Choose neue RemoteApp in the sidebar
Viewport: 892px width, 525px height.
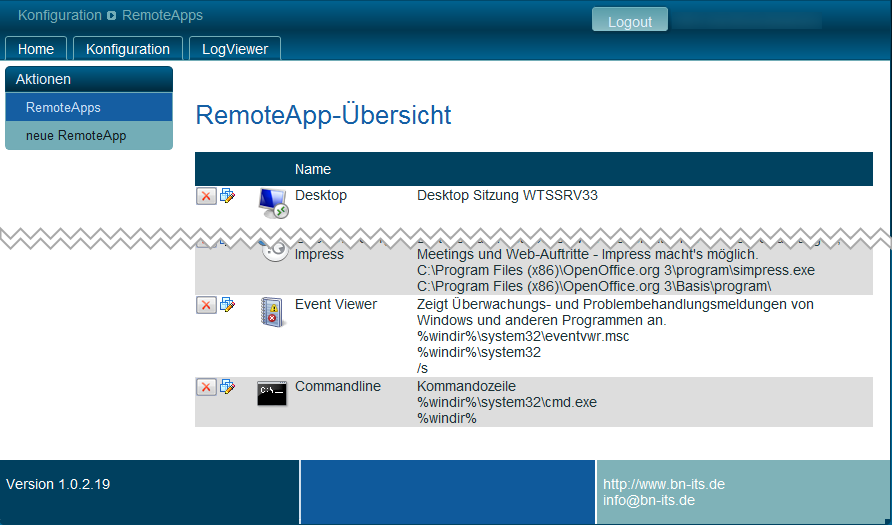click(89, 135)
